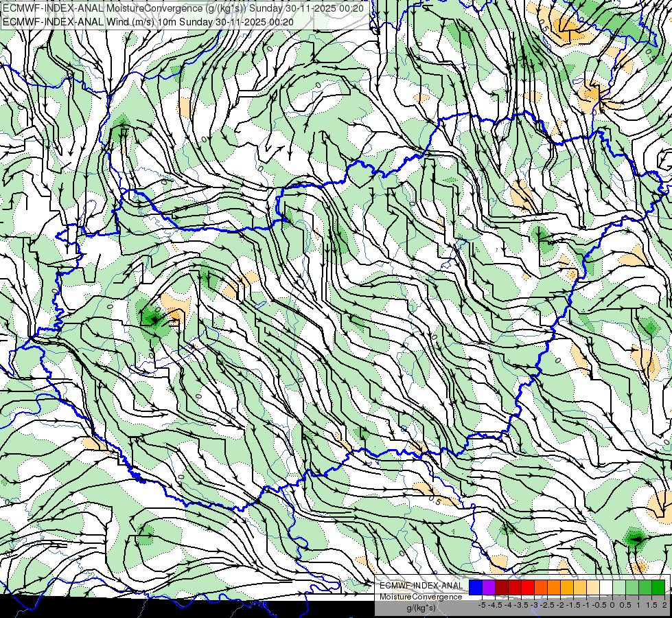Click the legend unit g/(kg*s)
672x618 pixels.
pos(421,608)
